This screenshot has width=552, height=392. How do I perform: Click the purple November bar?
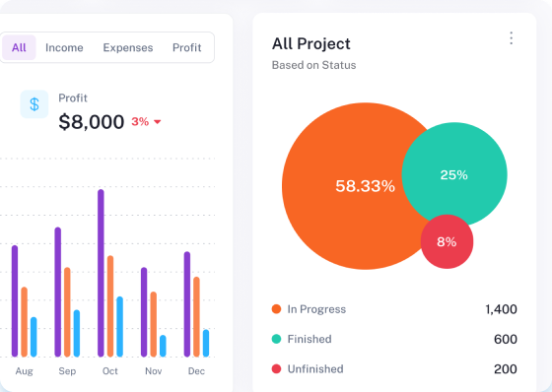click(x=144, y=312)
